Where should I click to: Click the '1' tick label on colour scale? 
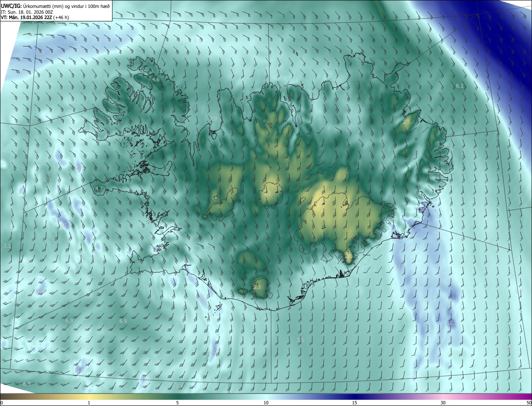[89, 403]
